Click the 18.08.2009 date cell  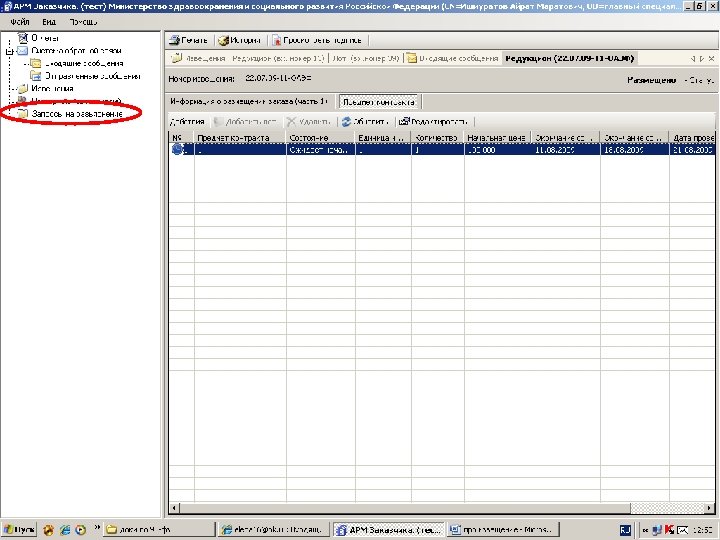635,150
